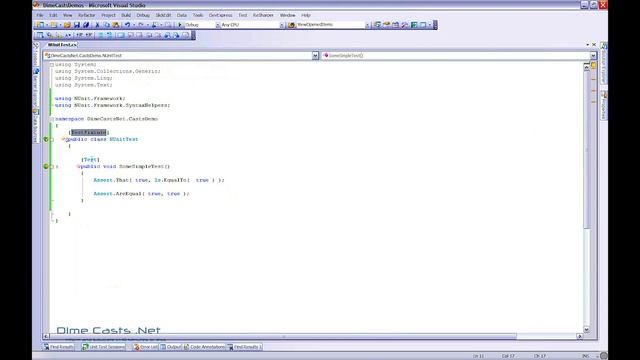
Task: Click the Copy icon in toolbar
Action: (107, 25)
